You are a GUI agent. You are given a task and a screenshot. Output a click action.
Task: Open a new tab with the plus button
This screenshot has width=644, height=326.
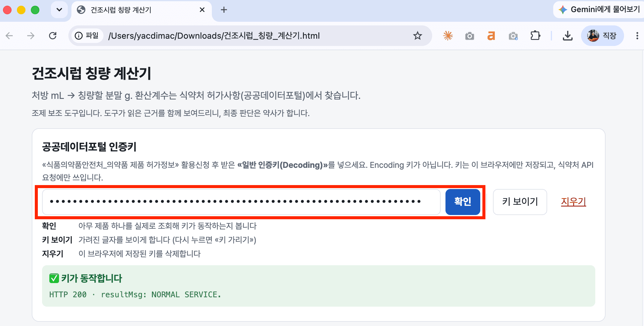click(x=224, y=10)
